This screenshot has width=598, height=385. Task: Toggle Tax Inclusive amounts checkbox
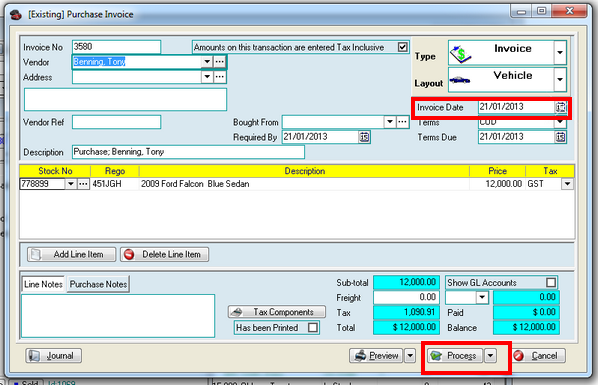point(402,47)
